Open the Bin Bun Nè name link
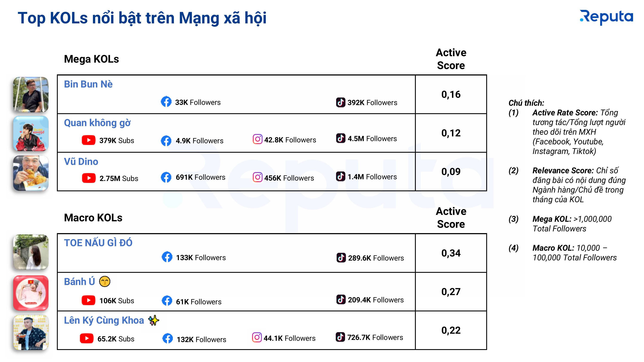 tap(88, 84)
